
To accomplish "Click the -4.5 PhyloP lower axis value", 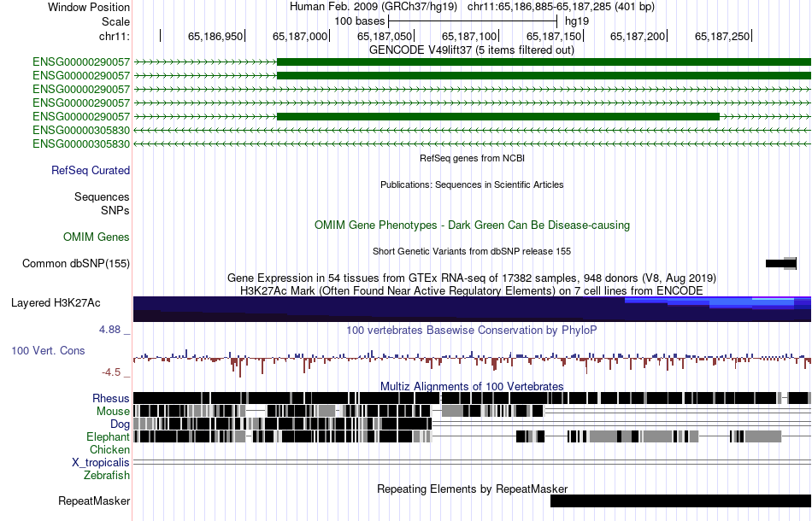I will point(111,372).
